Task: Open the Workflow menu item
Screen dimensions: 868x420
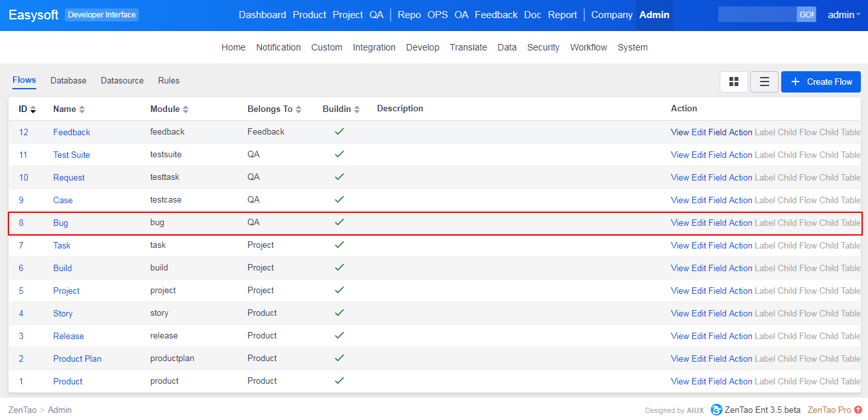Action: 588,47
